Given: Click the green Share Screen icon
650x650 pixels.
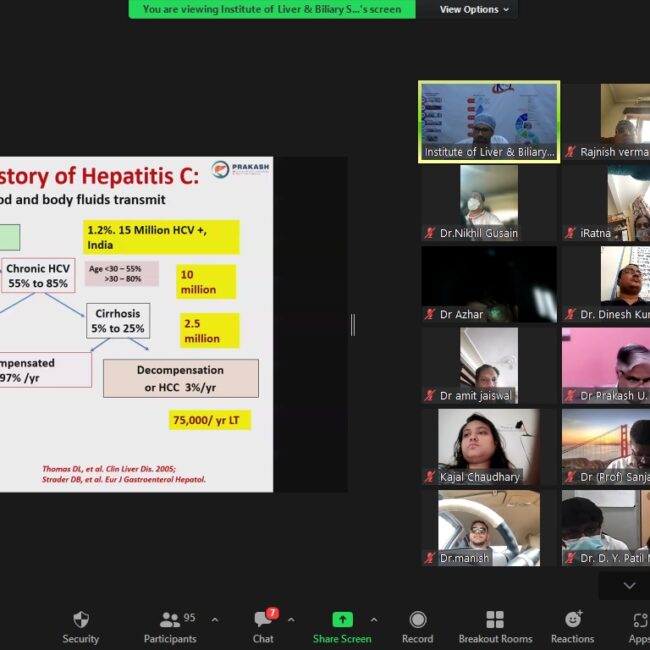Looking at the screenshot, I should [342, 620].
